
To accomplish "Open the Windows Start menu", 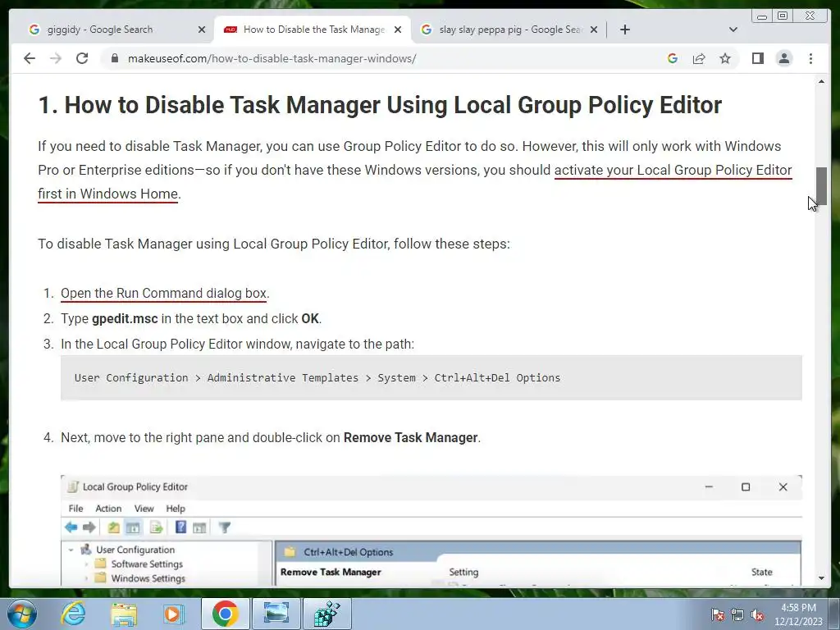I will (x=21, y=614).
